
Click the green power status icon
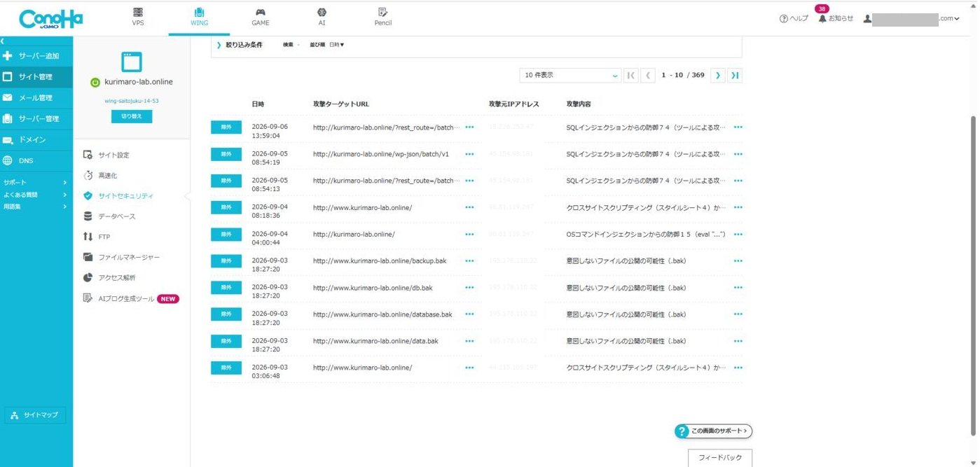click(x=95, y=82)
